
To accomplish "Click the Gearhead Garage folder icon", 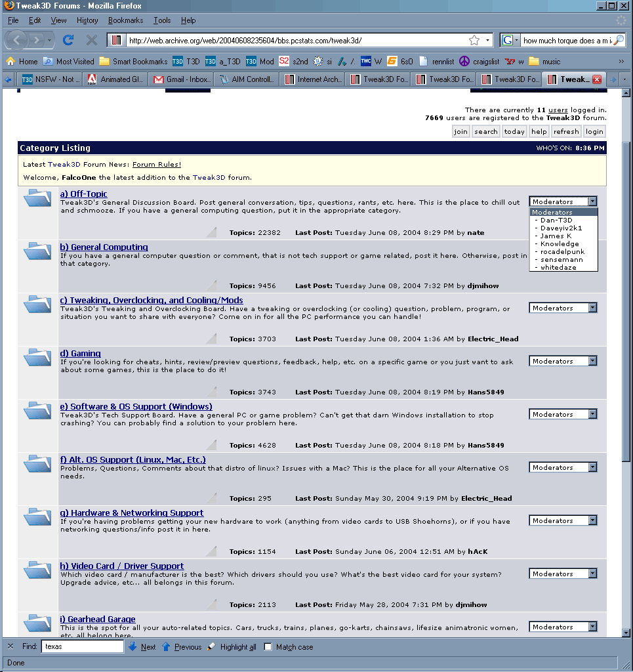I will [x=37, y=623].
